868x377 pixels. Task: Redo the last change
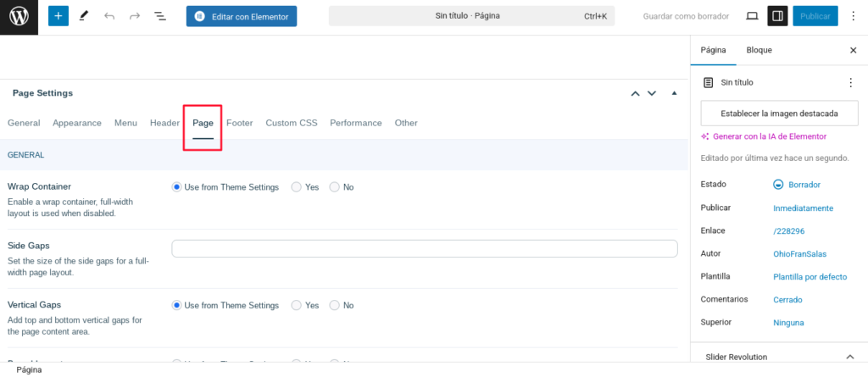coord(135,16)
